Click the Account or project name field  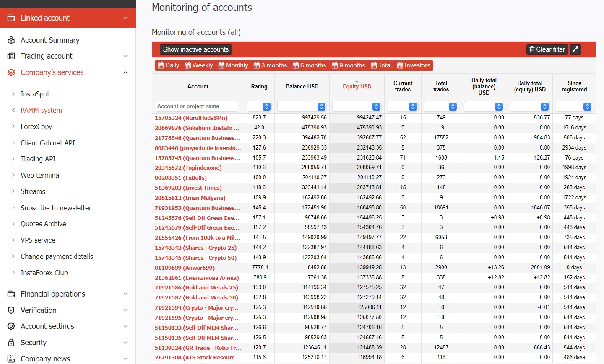pos(196,106)
